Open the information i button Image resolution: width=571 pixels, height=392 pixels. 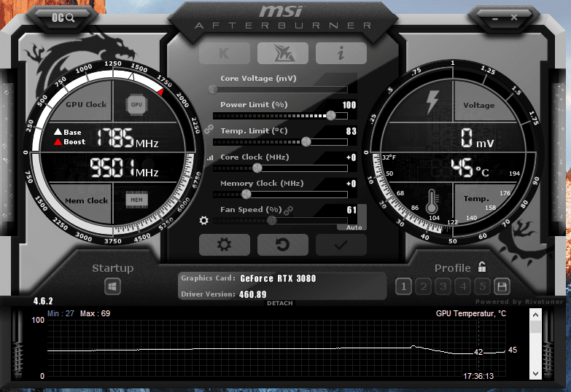341,53
